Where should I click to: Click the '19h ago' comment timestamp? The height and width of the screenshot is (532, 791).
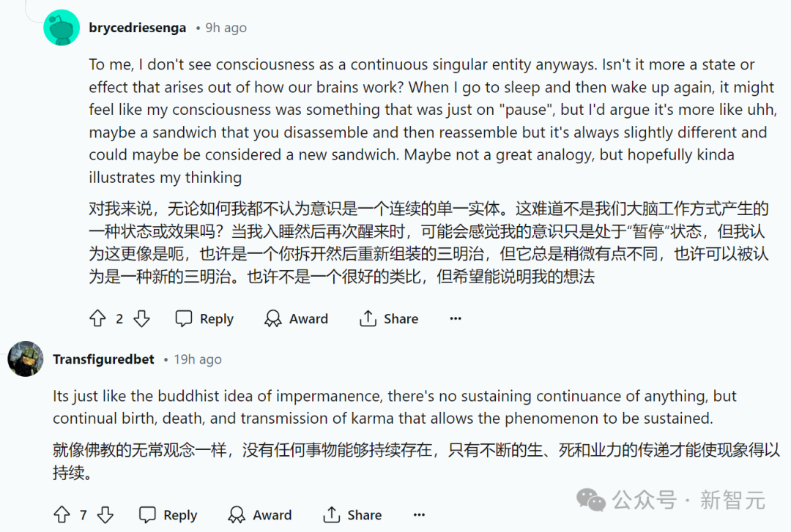click(x=198, y=359)
